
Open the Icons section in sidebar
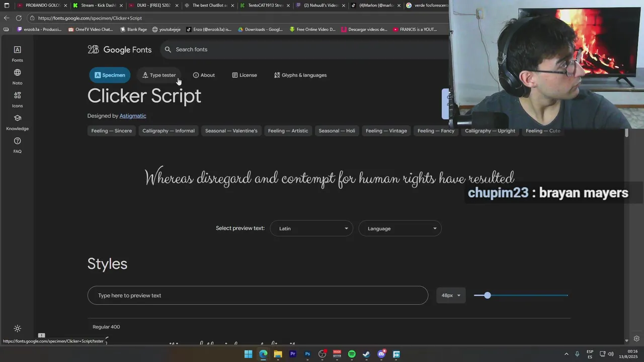click(x=17, y=100)
